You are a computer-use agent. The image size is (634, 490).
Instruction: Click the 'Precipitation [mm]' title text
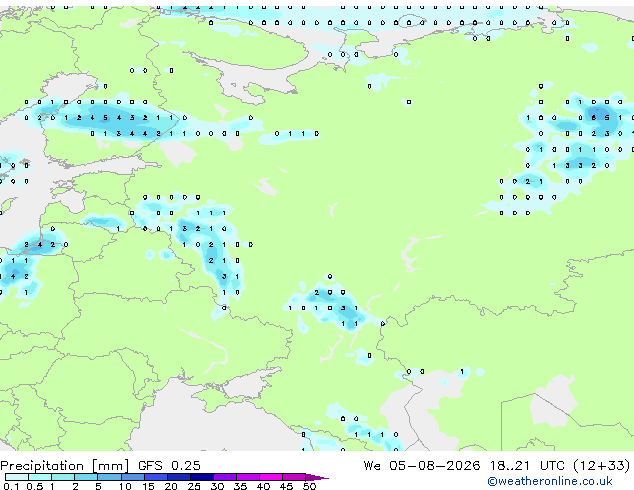(x=65, y=466)
